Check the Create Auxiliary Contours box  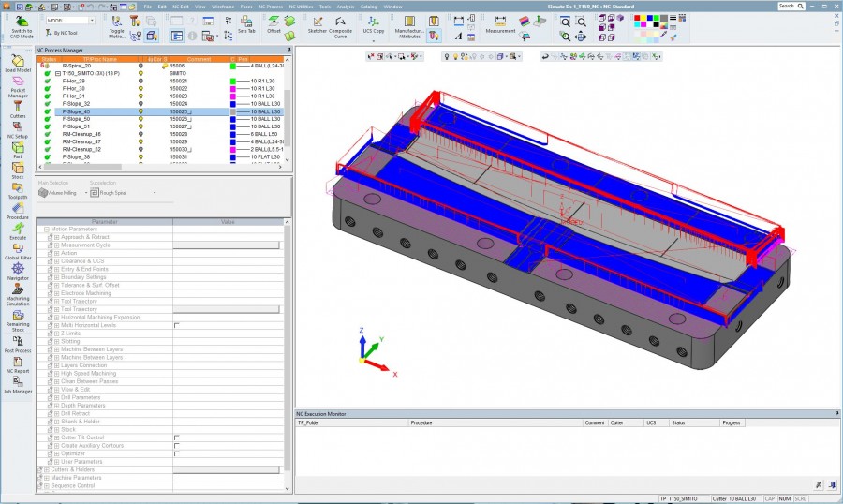[176, 445]
